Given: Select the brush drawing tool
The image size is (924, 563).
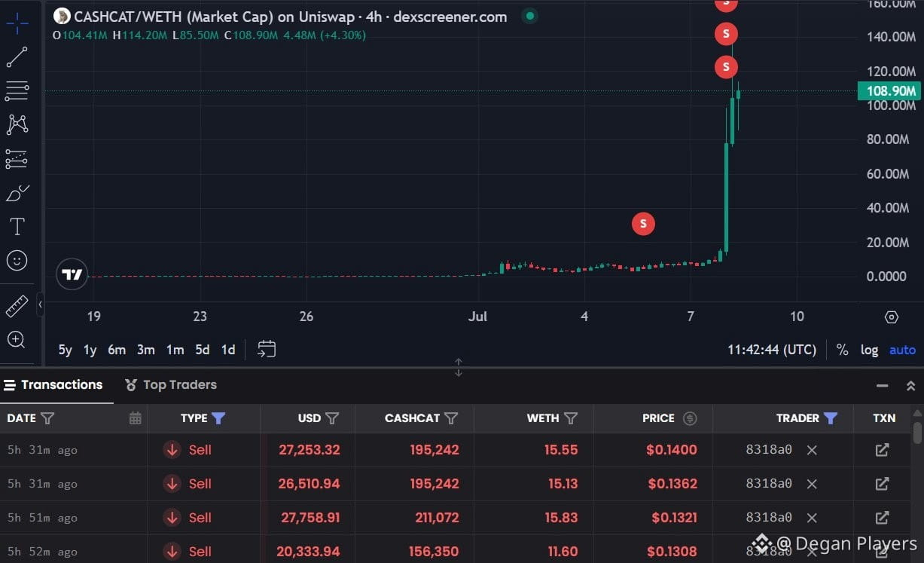Looking at the screenshot, I should pyautogui.click(x=17, y=193).
